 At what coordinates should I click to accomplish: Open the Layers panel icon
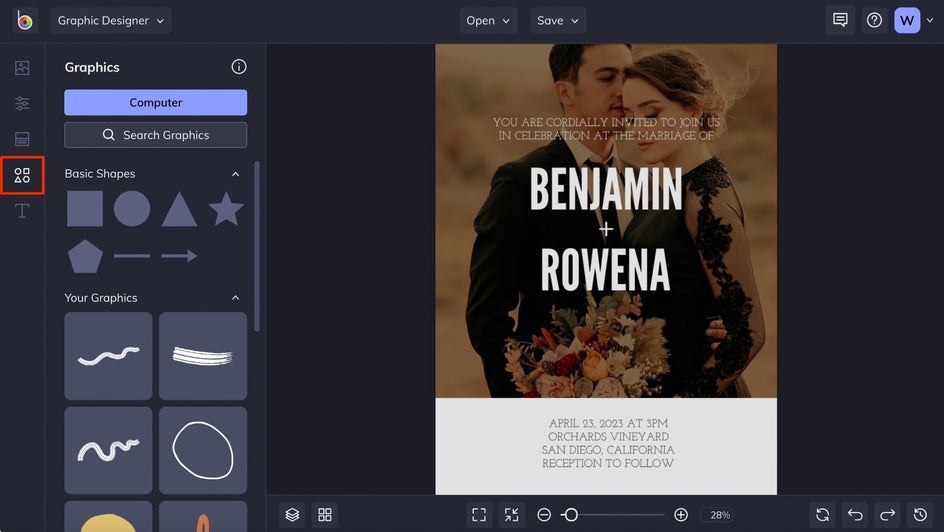tap(292, 515)
